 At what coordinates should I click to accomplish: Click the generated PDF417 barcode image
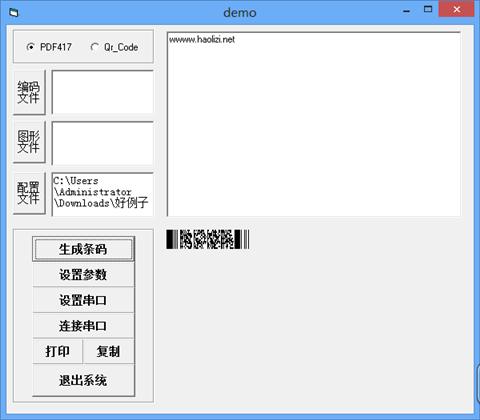tap(208, 239)
